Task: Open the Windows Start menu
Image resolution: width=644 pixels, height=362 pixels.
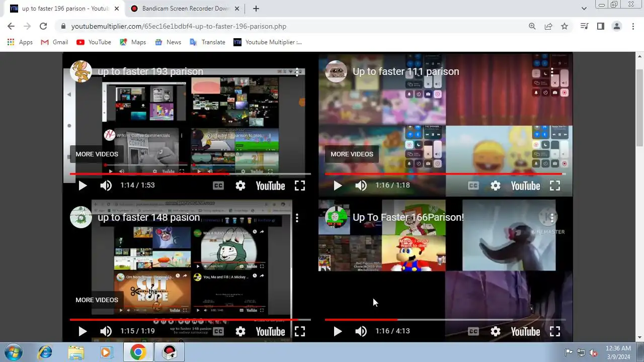Action: click(x=13, y=352)
